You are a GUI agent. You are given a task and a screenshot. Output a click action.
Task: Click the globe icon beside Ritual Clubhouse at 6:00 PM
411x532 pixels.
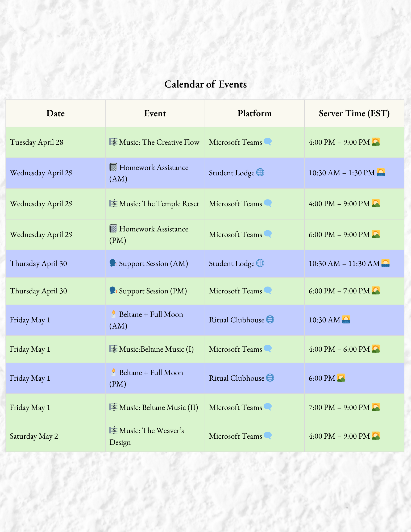(270, 378)
